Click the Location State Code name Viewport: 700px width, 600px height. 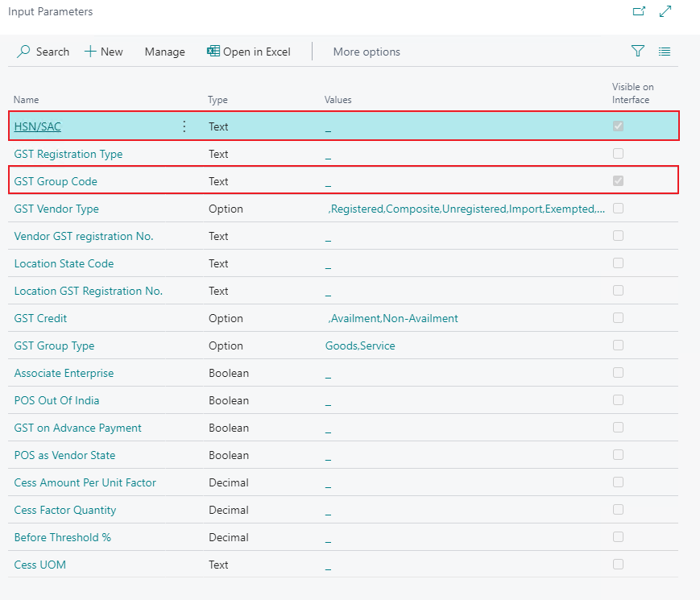(64, 263)
